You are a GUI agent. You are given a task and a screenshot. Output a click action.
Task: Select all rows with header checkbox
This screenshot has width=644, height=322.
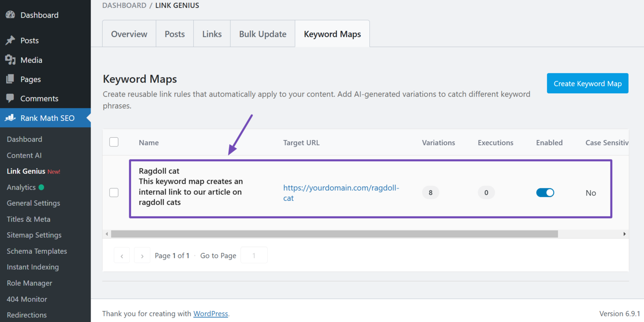tap(114, 142)
